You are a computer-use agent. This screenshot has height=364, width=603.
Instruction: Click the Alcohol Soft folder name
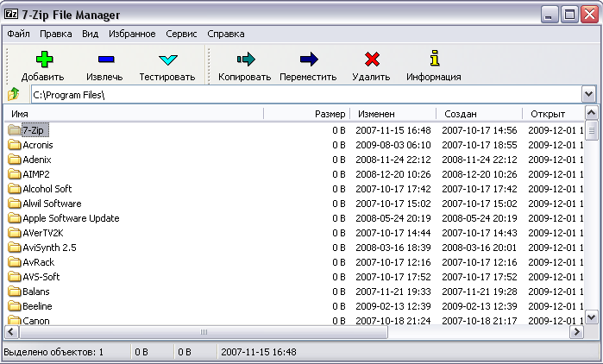tap(47, 189)
